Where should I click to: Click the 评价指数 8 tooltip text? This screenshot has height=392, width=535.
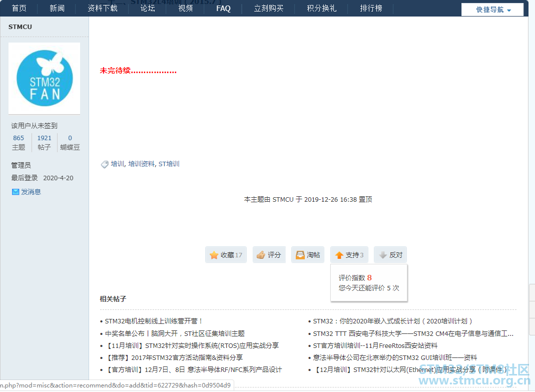coord(355,278)
